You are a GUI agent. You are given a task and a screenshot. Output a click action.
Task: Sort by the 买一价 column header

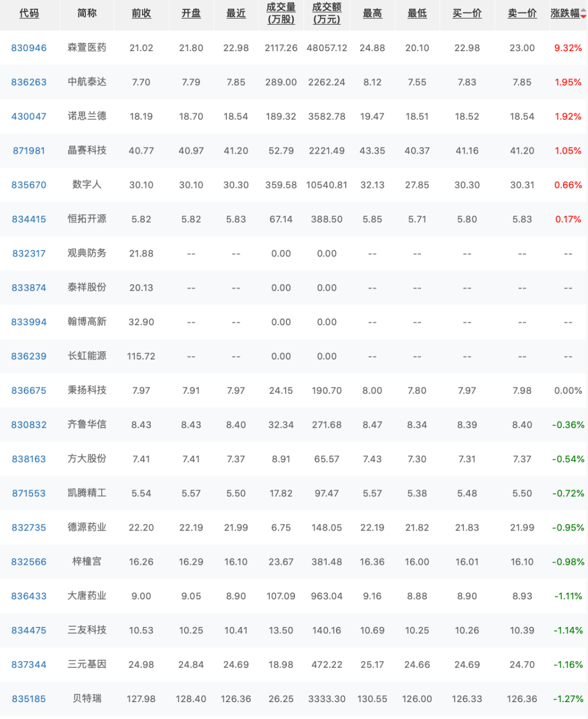pos(467,13)
